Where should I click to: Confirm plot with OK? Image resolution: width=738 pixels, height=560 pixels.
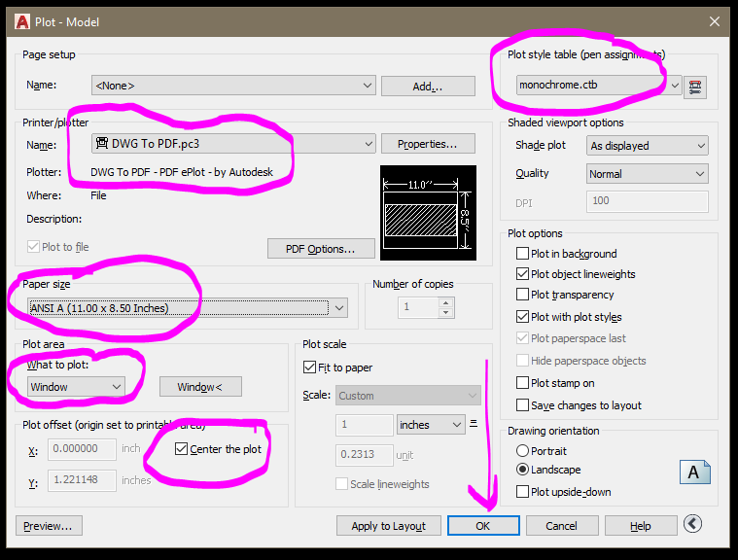pyautogui.click(x=483, y=526)
